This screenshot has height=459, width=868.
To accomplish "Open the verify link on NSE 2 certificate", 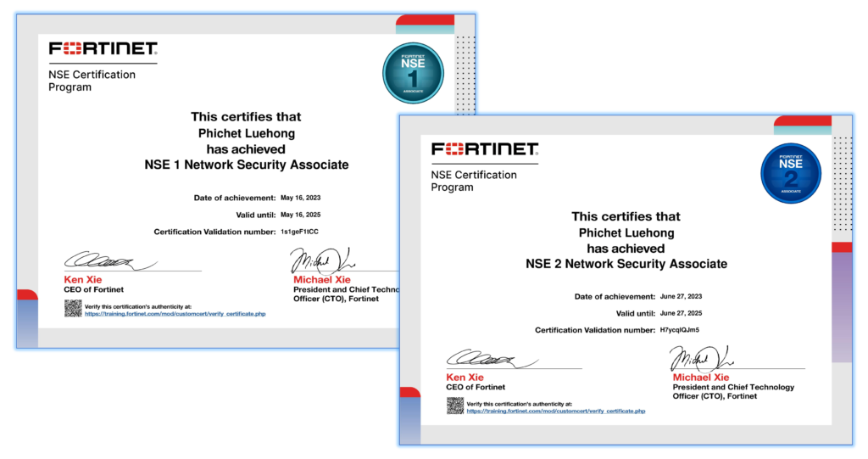I will pyautogui.click(x=556, y=411).
